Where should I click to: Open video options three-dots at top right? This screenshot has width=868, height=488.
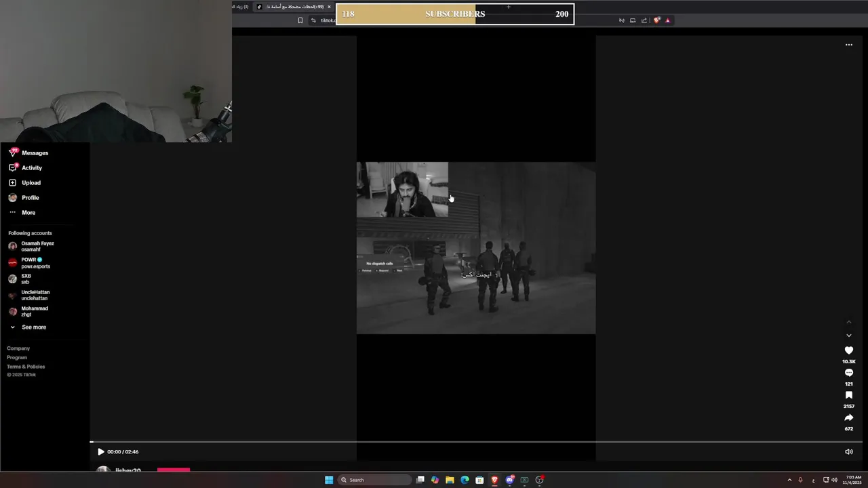(848, 45)
